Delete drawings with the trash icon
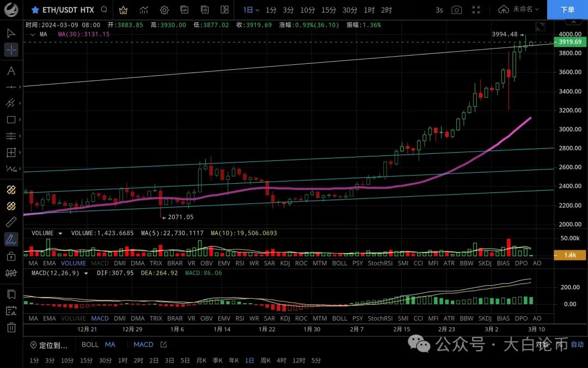 [x=11, y=328]
